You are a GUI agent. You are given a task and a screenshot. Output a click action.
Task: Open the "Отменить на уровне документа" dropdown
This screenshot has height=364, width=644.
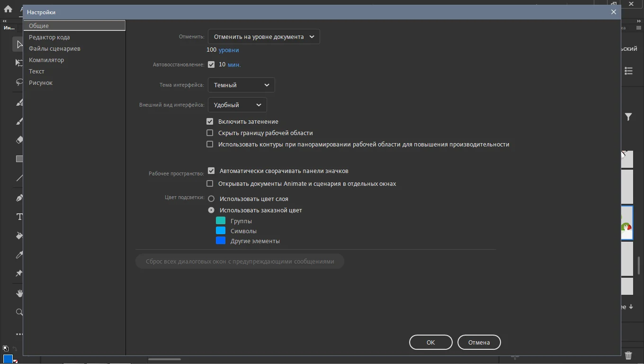[x=264, y=36]
